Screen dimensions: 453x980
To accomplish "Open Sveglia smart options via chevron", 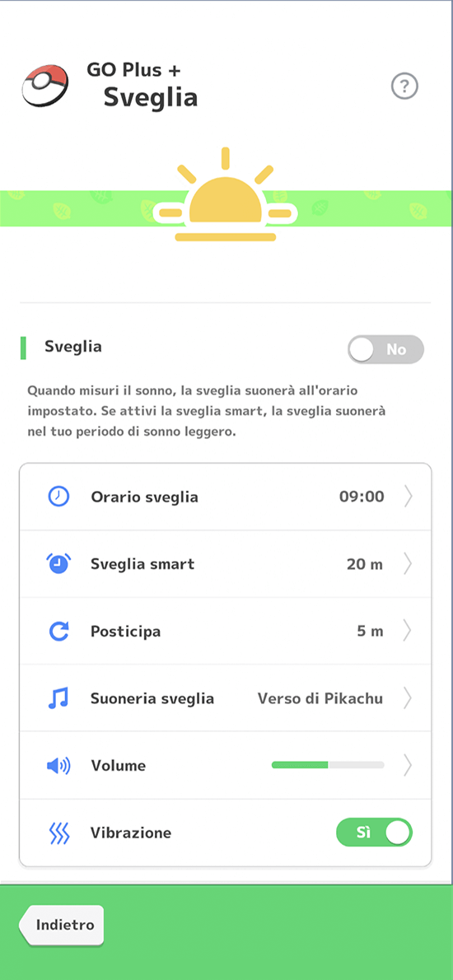I will (408, 564).
